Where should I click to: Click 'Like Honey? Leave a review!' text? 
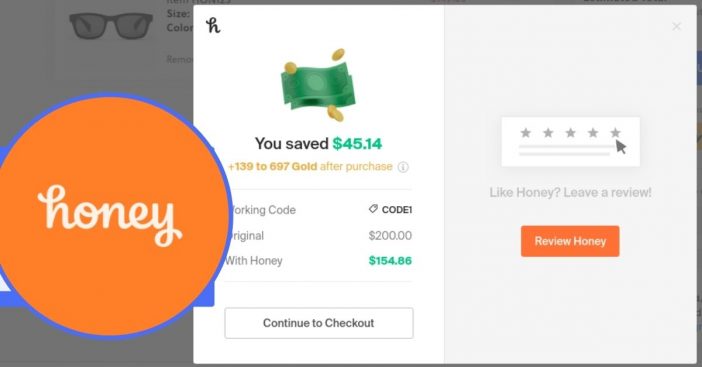click(x=570, y=192)
